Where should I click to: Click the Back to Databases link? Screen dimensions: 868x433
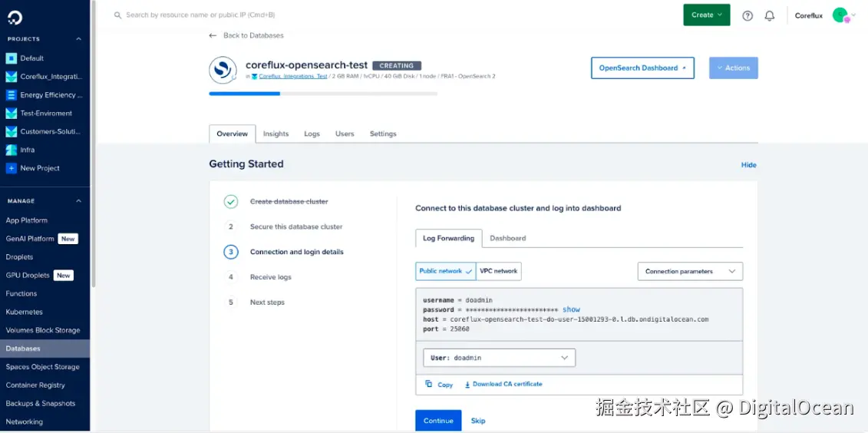pos(253,35)
